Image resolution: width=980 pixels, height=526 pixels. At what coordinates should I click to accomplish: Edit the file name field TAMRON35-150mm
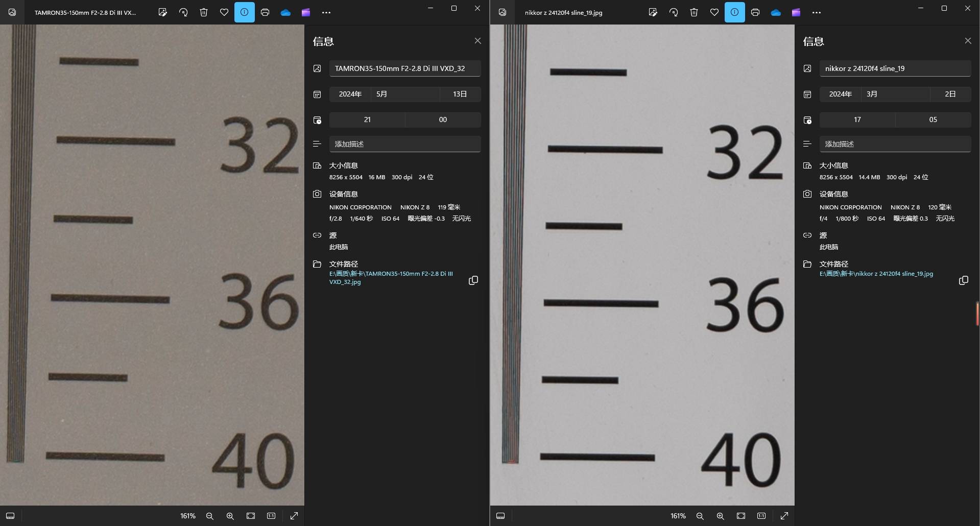pos(404,68)
